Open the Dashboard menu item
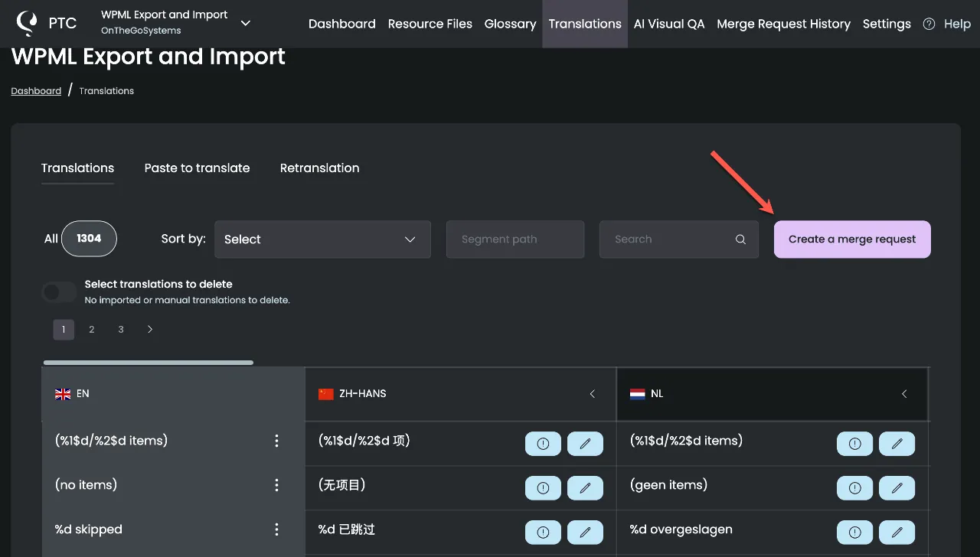This screenshot has height=557, width=980. pyautogui.click(x=341, y=24)
